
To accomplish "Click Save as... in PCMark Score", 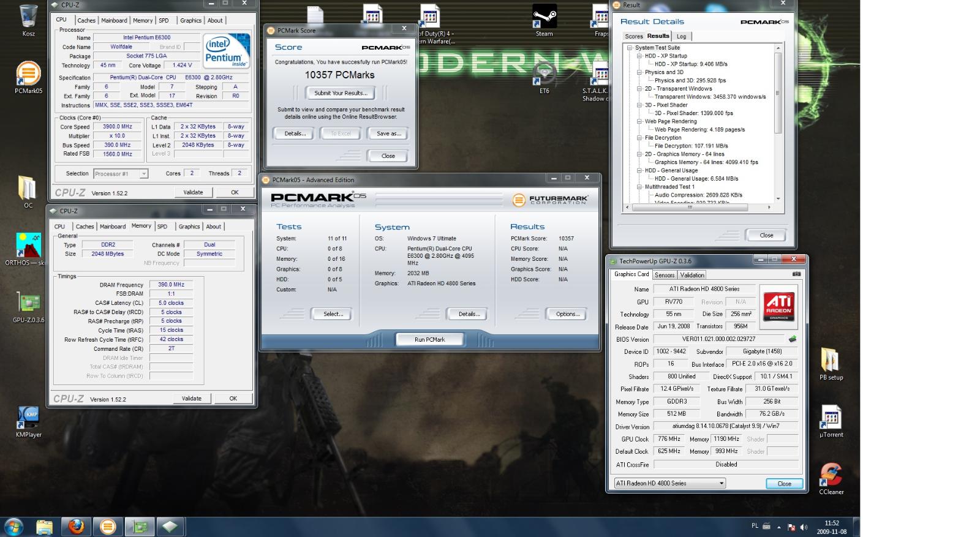I will [x=388, y=133].
